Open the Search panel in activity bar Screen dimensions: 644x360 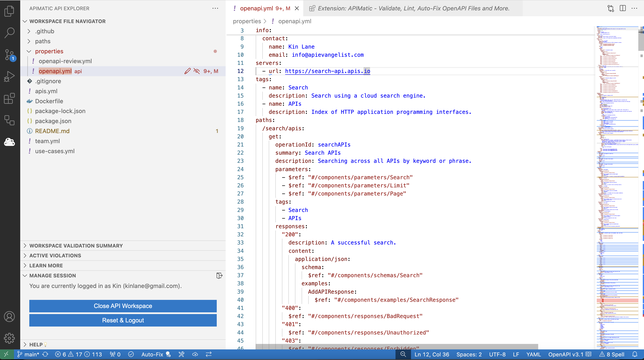(x=9, y=32)
